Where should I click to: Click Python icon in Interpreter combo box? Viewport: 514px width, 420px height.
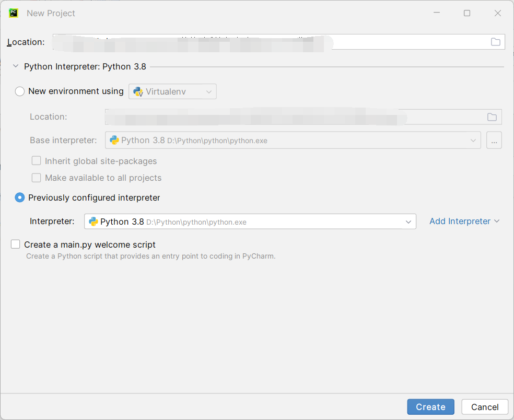tap(94, 221)
